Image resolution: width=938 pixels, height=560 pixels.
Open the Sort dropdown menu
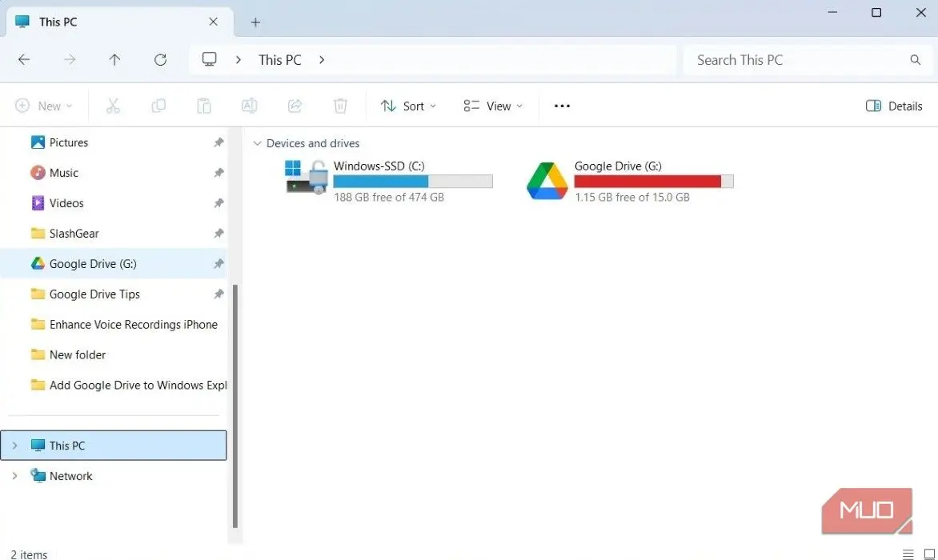[x=408, y=106]
